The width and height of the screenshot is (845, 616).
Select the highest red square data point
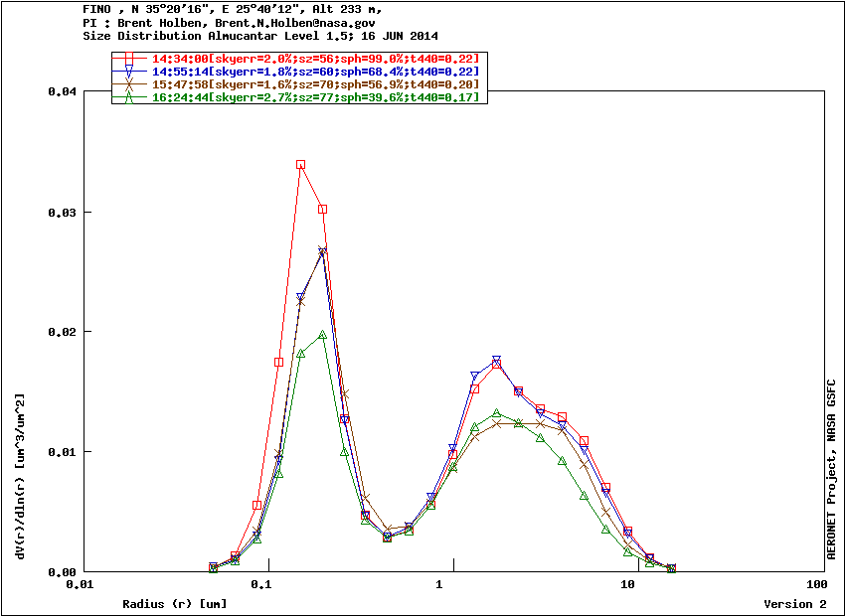(300, 165)
